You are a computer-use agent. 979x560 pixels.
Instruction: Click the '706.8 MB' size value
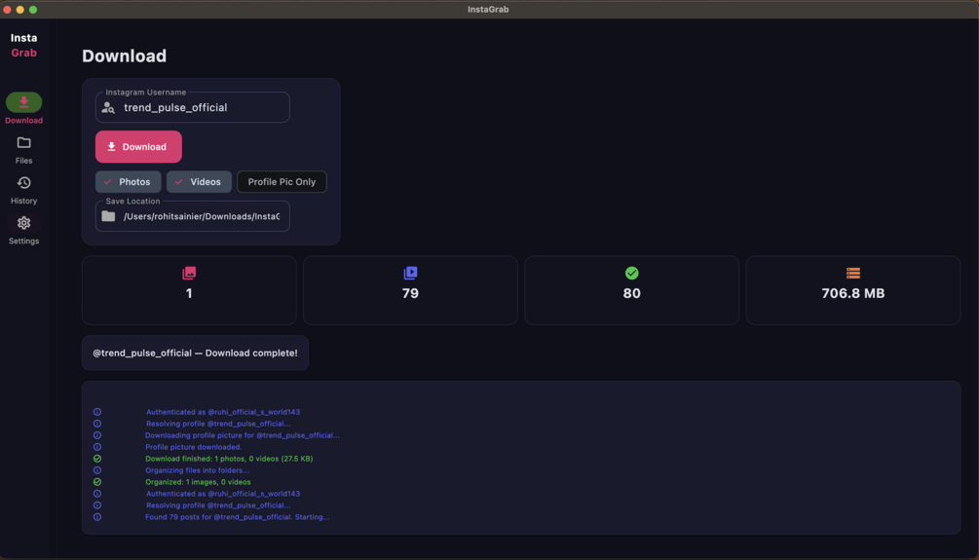coord(853,293)
